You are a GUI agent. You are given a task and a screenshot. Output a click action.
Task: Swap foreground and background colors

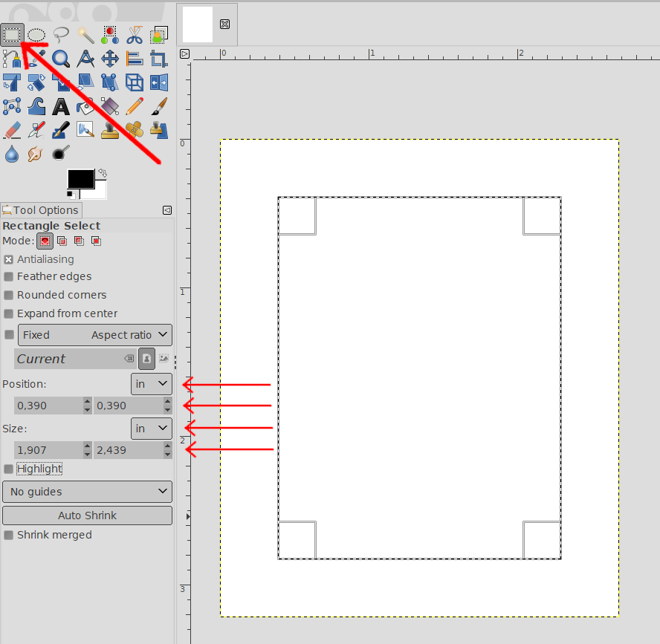tap(103, 173)
